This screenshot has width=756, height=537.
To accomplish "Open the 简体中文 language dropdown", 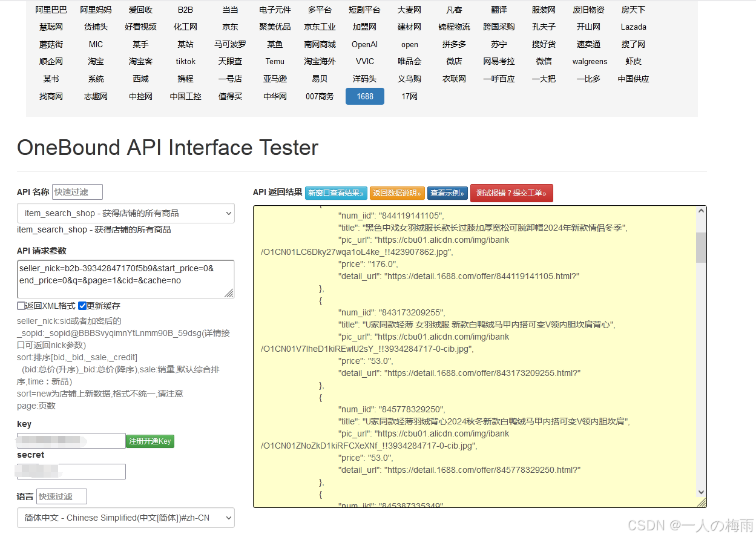I will tap(126, 518).
